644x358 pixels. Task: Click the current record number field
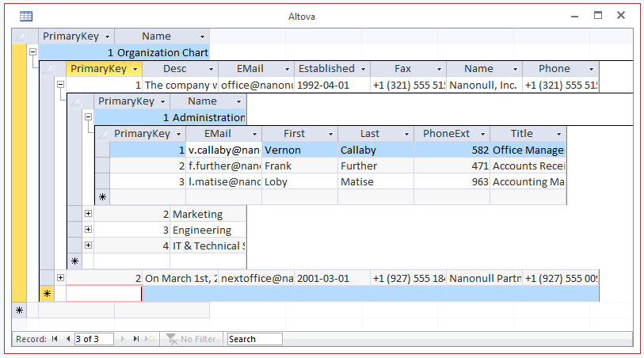click(93, 339)
